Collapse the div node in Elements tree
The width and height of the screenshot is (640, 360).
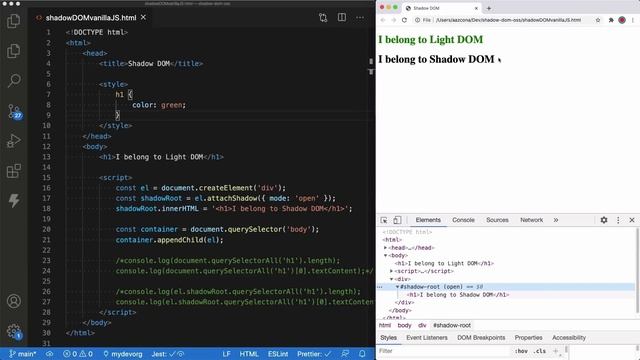[391, 279]
